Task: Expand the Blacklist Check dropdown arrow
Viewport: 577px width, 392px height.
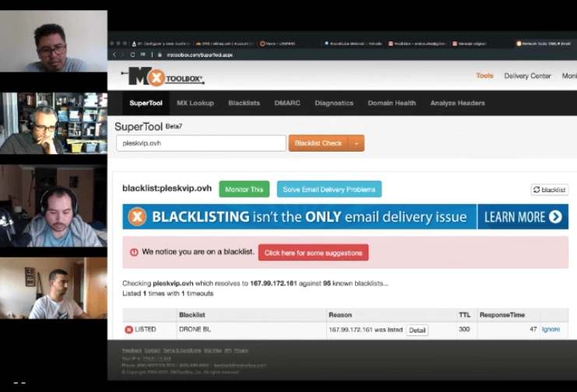Action: [x=357, y=143]
